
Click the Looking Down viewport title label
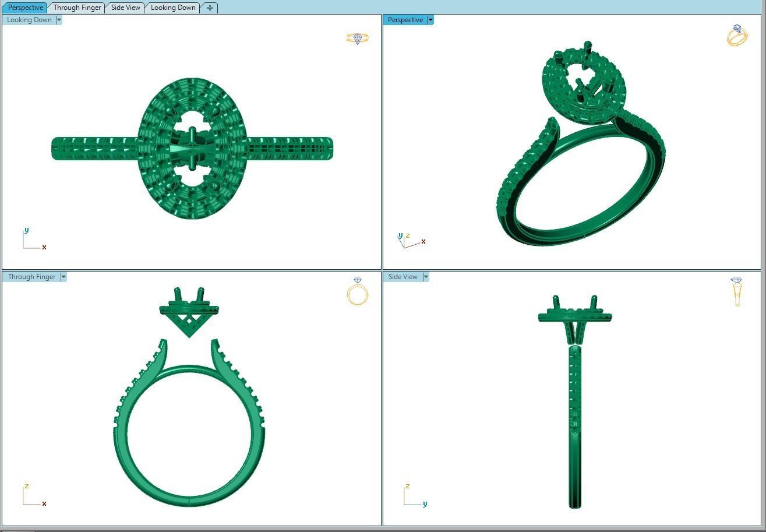coord(29,20)
